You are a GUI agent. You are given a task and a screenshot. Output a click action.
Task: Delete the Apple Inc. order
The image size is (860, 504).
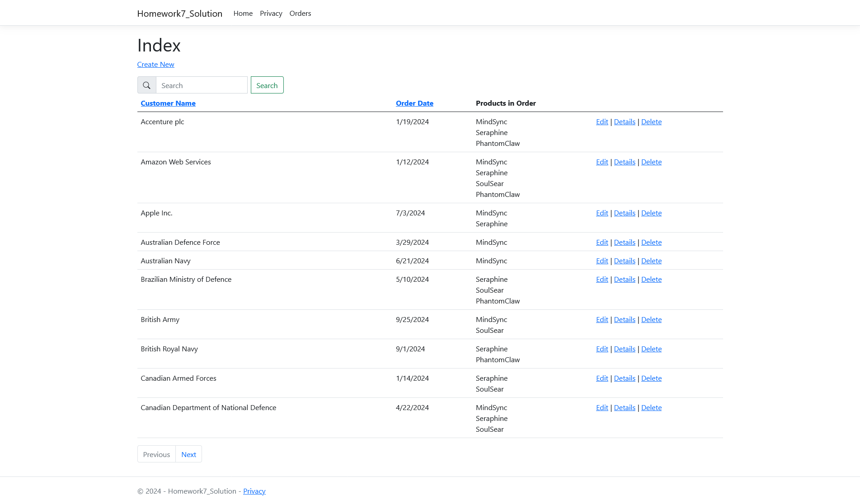(651, 213)
